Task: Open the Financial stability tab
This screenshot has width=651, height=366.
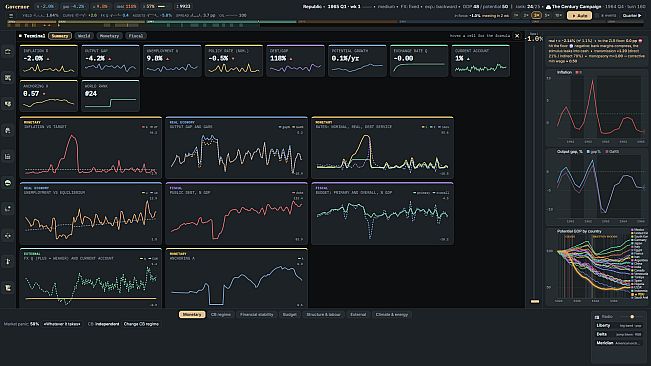Action: (257, 315)
